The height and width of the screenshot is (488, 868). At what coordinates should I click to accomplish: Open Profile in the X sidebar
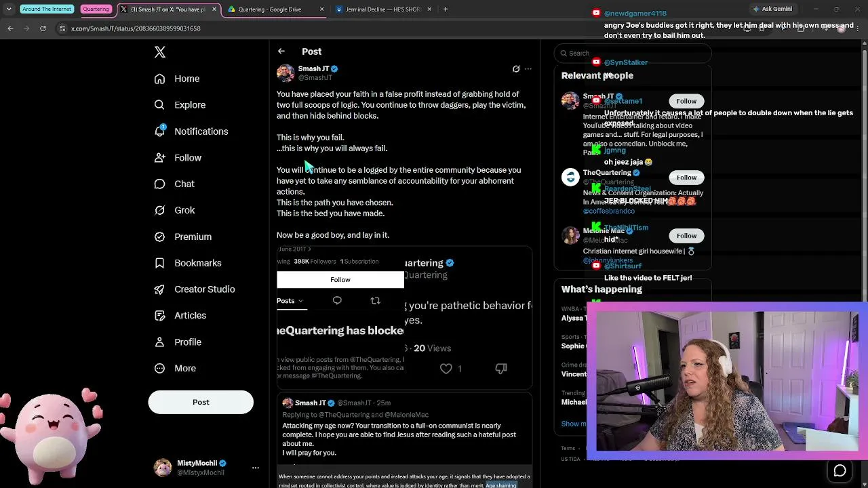tap(178, 342)
